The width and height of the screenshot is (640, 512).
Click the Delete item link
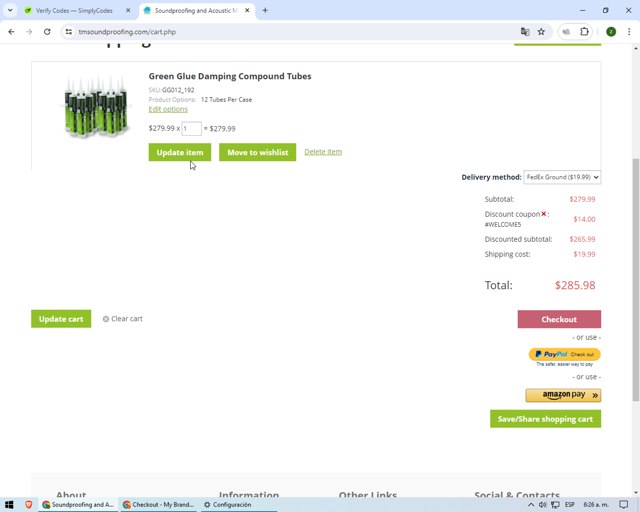(323, 152)
